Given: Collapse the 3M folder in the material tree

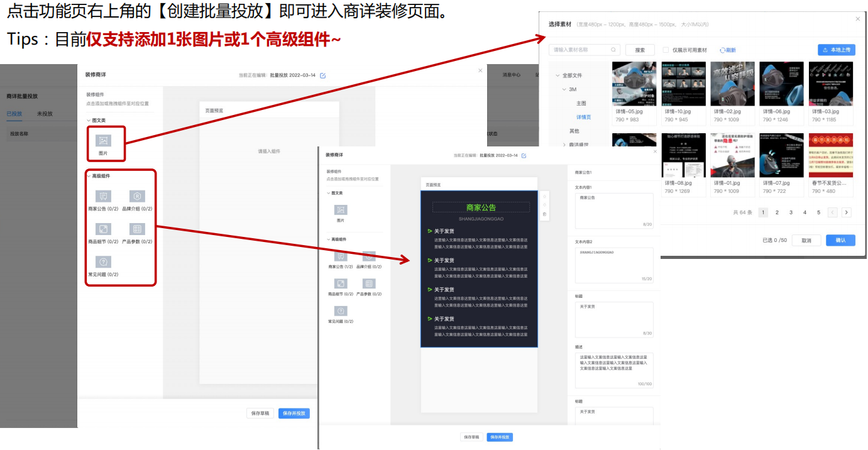Looking at the screenshot, I should (x=564, y=89).
